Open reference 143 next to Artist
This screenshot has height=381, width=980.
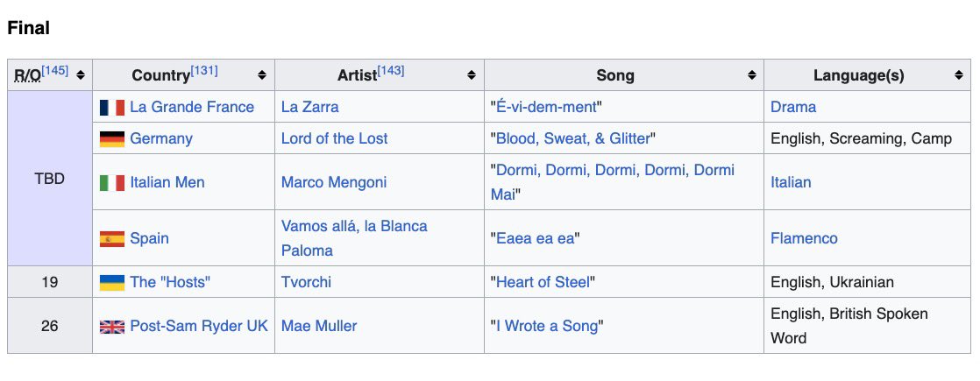[x=391, y=70]
